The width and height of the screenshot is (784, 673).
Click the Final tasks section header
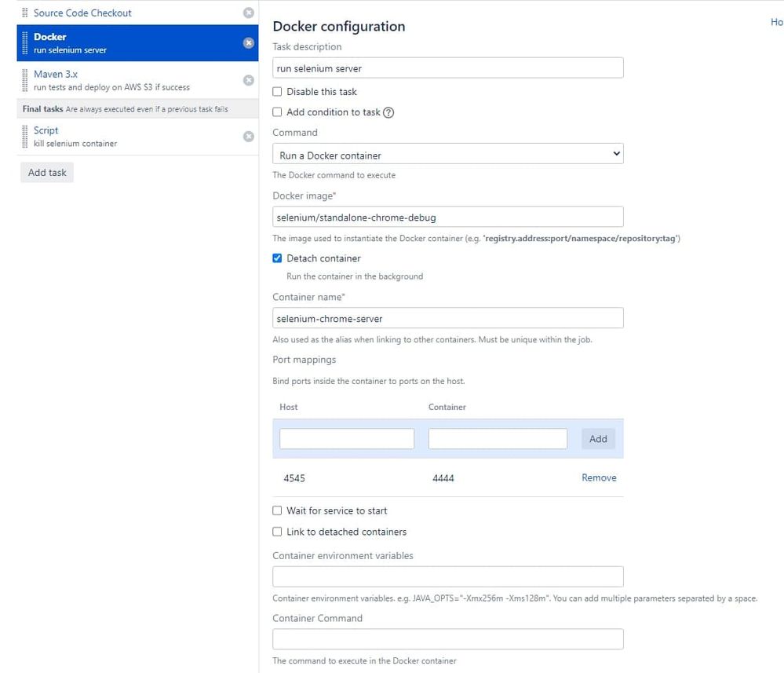(137, 109)
